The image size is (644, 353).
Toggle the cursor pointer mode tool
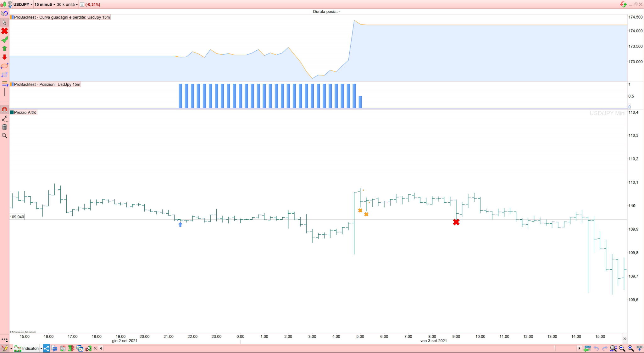point(4,22)
